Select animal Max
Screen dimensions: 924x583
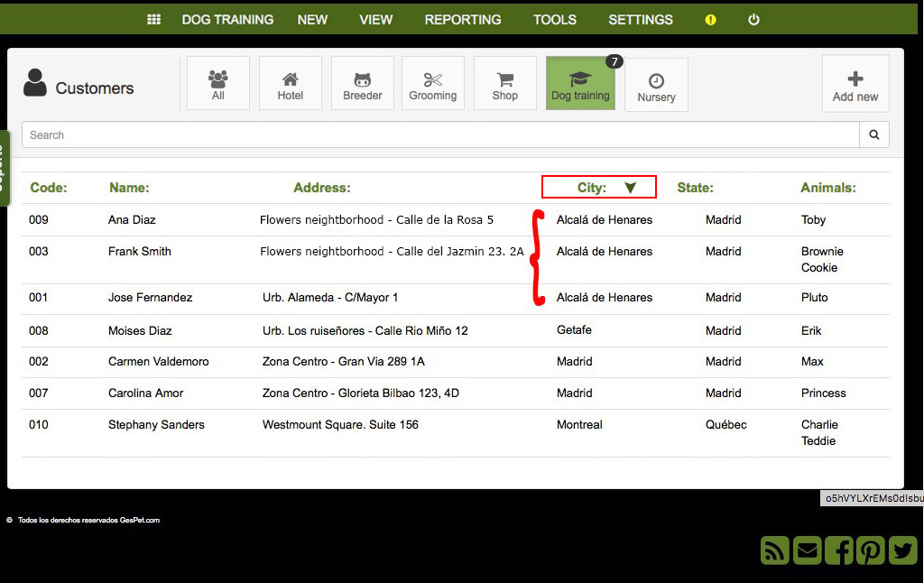(812, 361)
